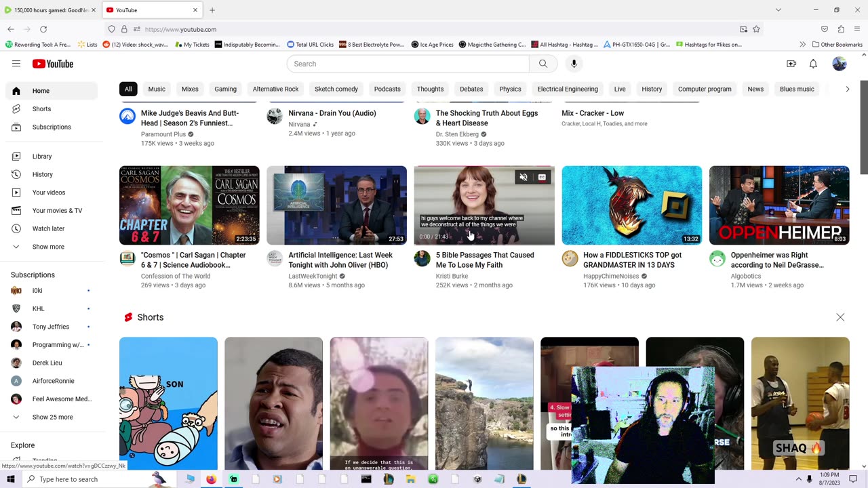Open HappyChimeNoises channel link

(611, 276)
